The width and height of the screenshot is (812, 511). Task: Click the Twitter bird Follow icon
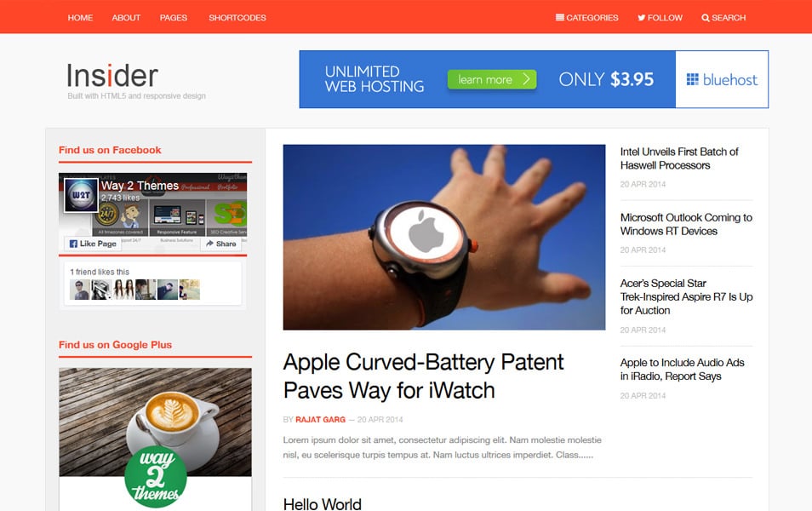click(641, 18)
